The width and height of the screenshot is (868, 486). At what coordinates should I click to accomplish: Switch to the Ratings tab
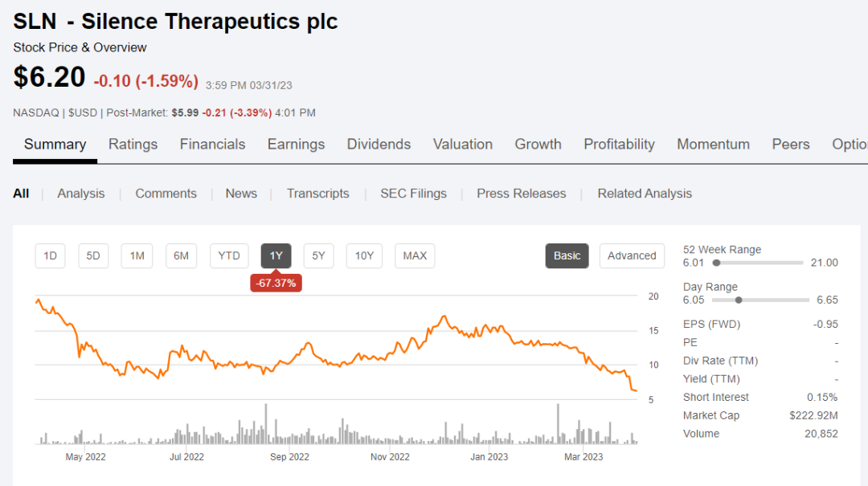coord(133,145)
